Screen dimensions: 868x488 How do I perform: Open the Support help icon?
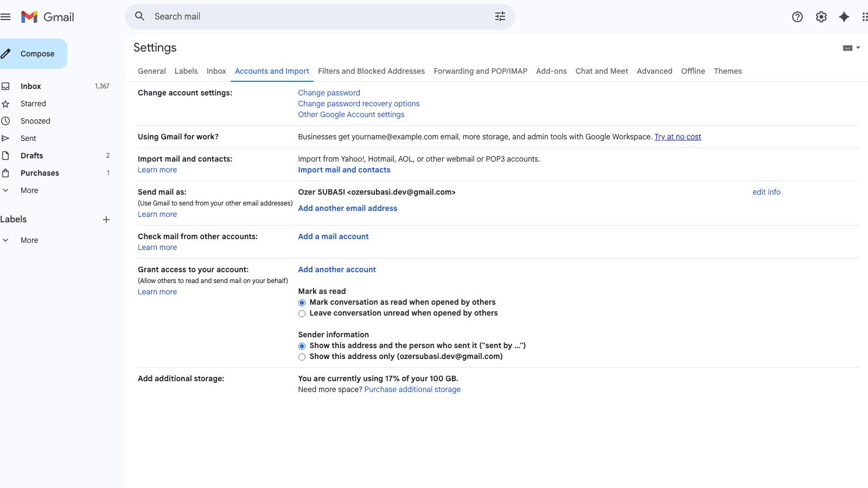[x=797, y=17]
